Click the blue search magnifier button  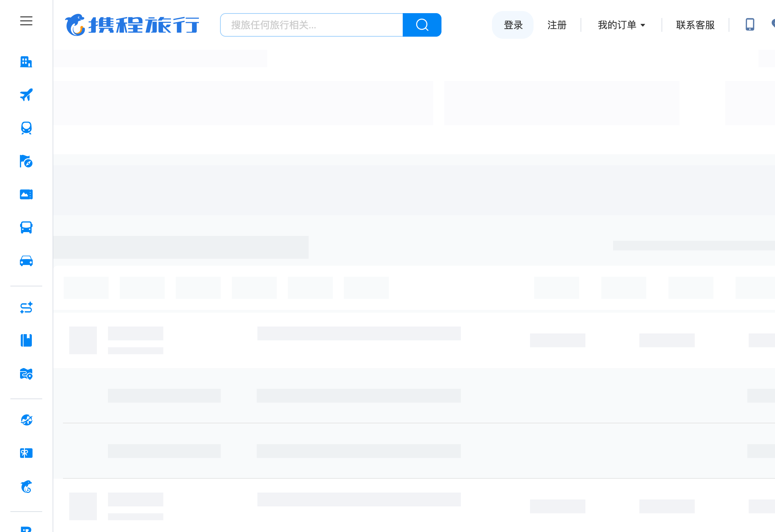pos(422,25)
